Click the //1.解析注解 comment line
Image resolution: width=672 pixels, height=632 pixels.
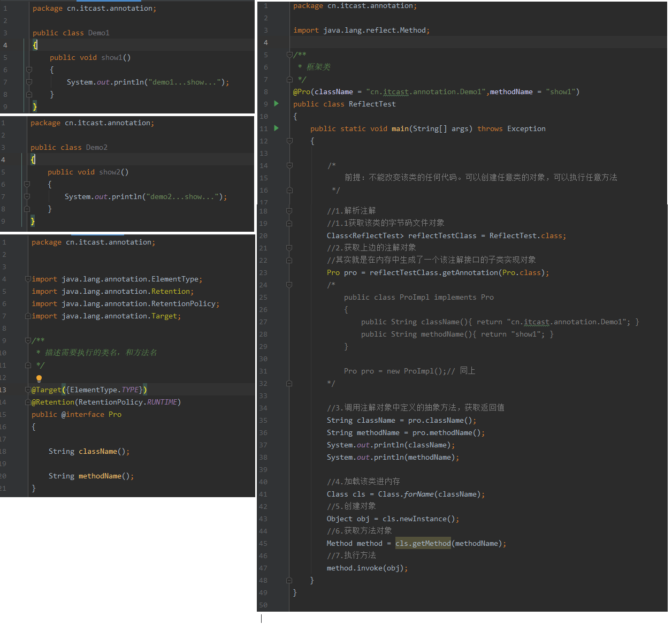352,211
